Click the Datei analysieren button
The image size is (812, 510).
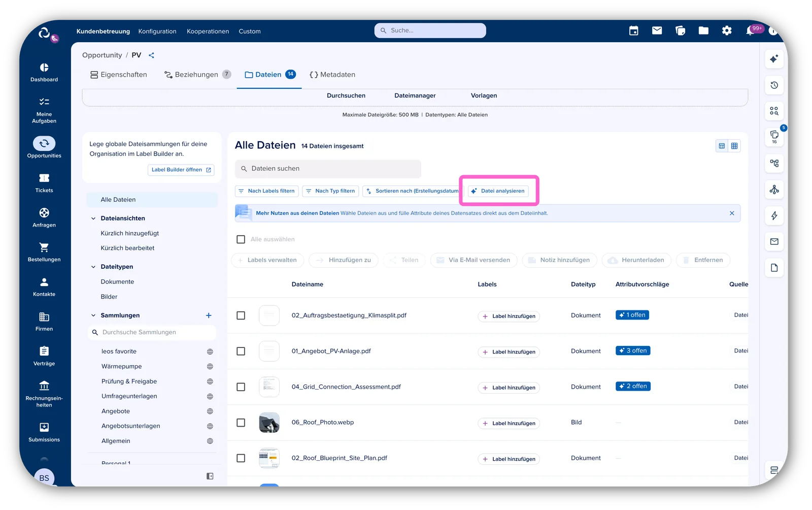click(x=498, y=191)
